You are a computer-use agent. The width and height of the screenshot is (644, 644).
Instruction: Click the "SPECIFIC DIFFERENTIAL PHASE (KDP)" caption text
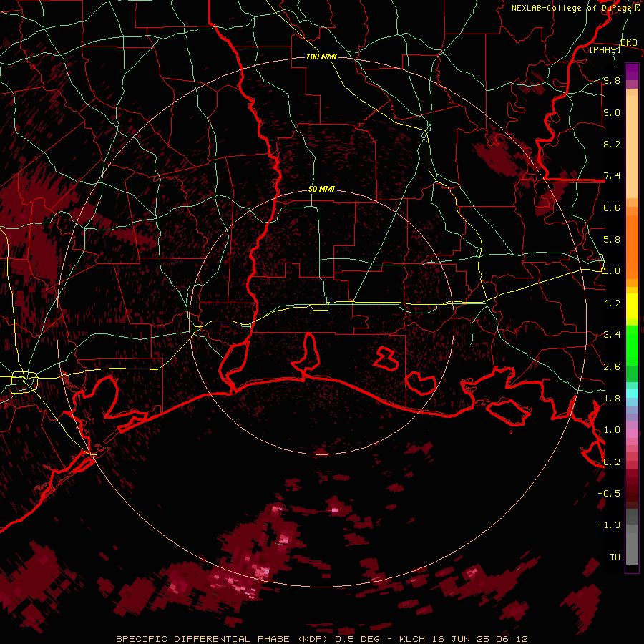tap(223, 639)
